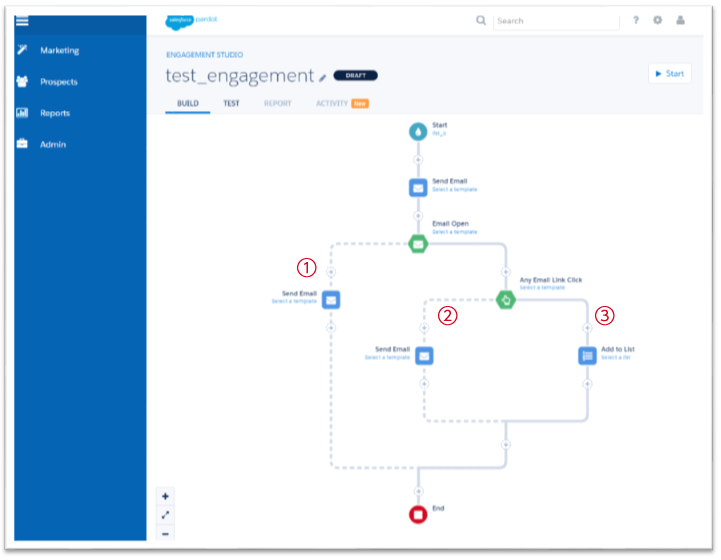This screenshot has width=721, height=560.
Task: Open the help question mark icon
Action: click(635, 20)
